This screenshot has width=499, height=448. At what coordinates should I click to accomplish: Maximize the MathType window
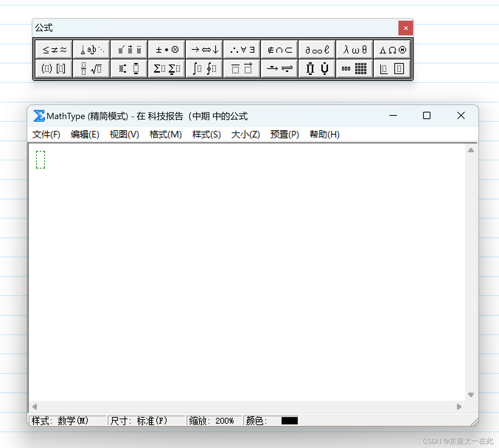pyautogui.click(x=427, y=115)
